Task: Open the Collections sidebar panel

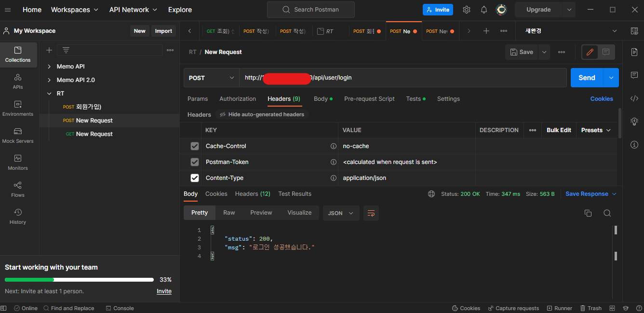Action: tap(18, 54)
